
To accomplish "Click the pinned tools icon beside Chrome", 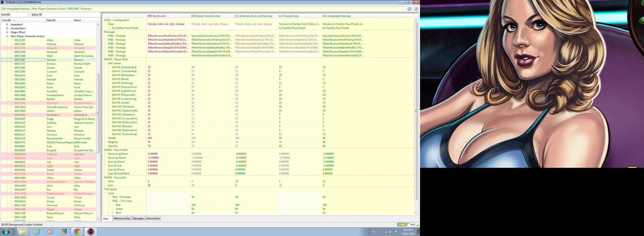I will (x=63, y=232).
